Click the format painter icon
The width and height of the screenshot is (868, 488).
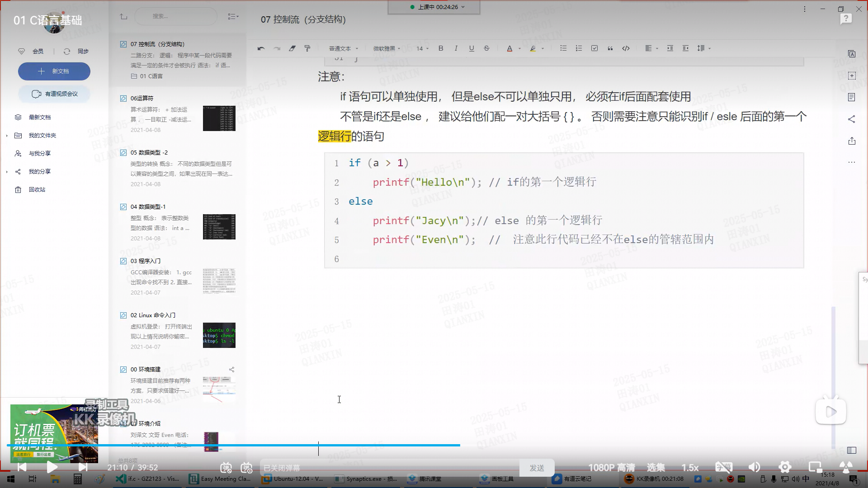(307, 48)
